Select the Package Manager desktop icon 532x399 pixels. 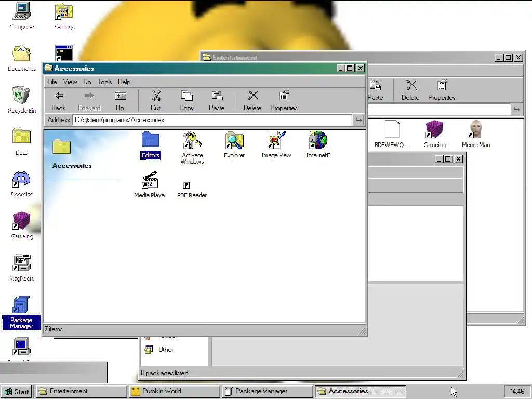click(21, 313)
